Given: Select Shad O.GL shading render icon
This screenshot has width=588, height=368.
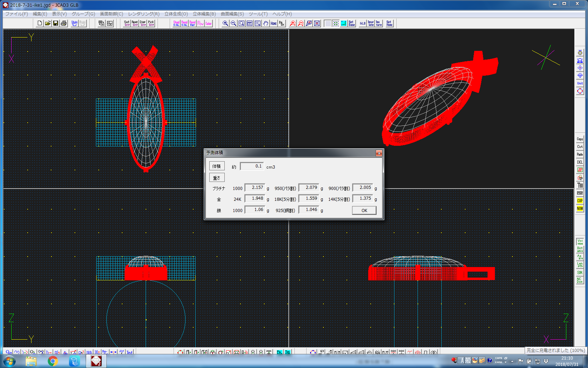Looking at the screenshot, I should (176, 23).
